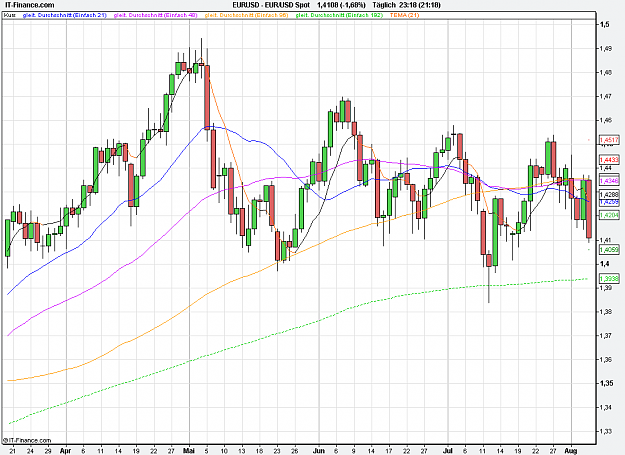Image resolution: width=625 pixels, height=455 pixels.
Task: Click the 1,4108 (-1,68%) quote in header
Action: click(341, 5)
